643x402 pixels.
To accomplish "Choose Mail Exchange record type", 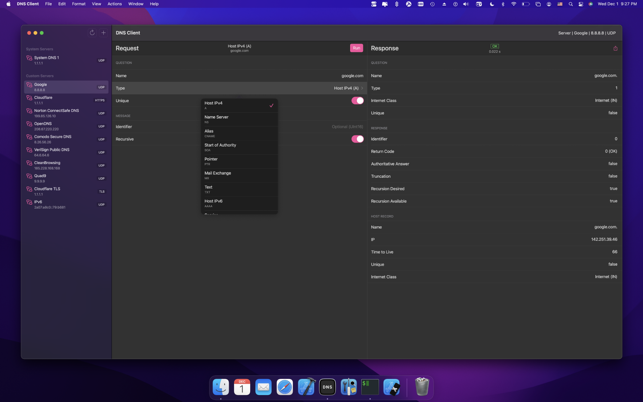I will tap(239, 175).
